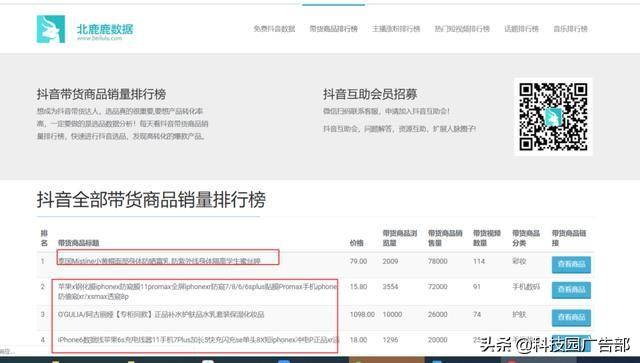Click the 带货视频数量 column header
640x363 pixels.
[487, 238]
